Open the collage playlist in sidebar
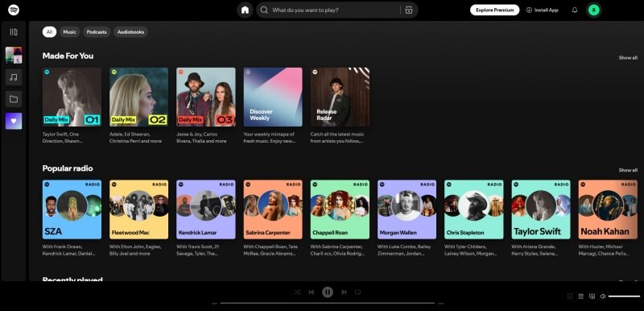Screen dimensions: 644x311 [x=14, y=55]
